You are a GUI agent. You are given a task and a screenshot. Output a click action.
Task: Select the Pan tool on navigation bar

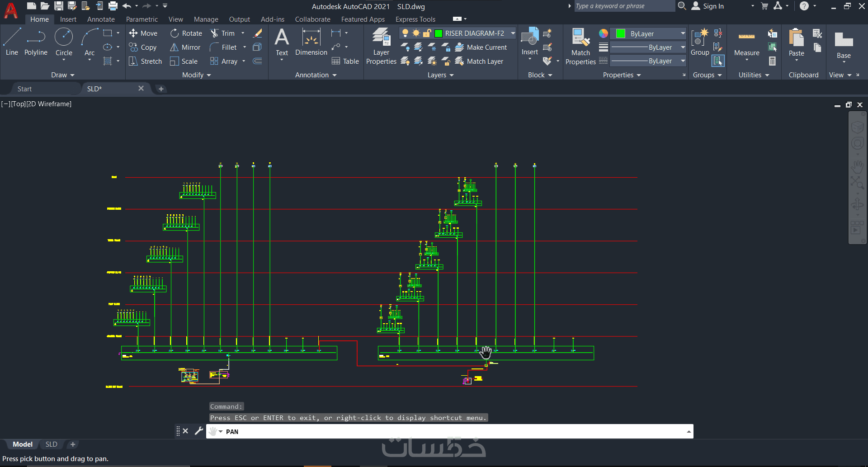[x=857, y=167]
